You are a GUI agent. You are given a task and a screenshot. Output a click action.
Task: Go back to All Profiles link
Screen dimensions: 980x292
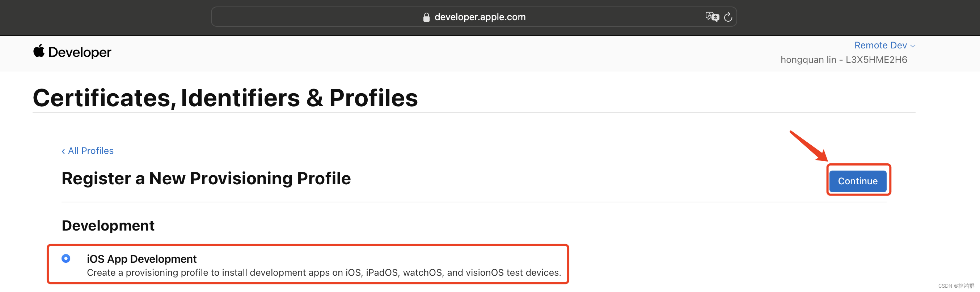click(x=88, y=151)
